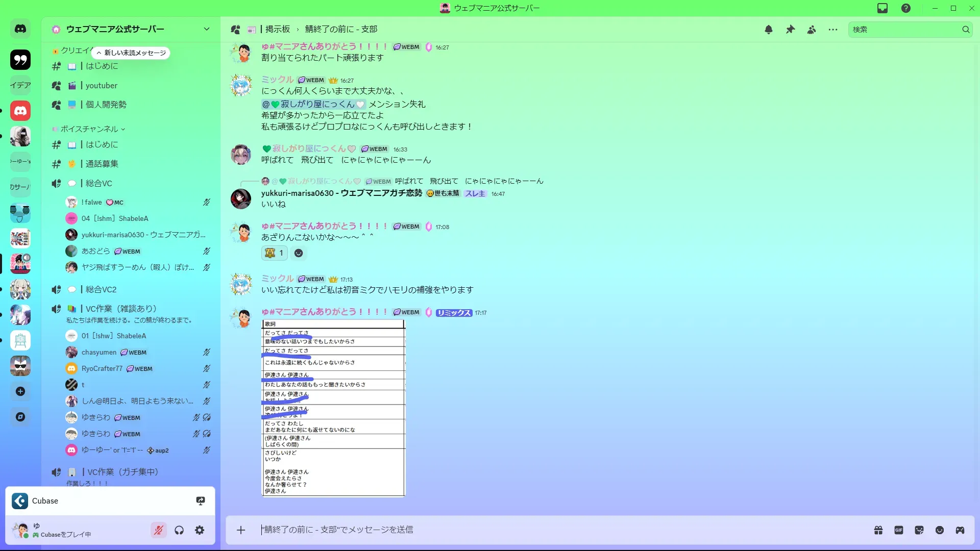Open Discord inbox in title bar
980x551 pixels.
click(883, 8)
